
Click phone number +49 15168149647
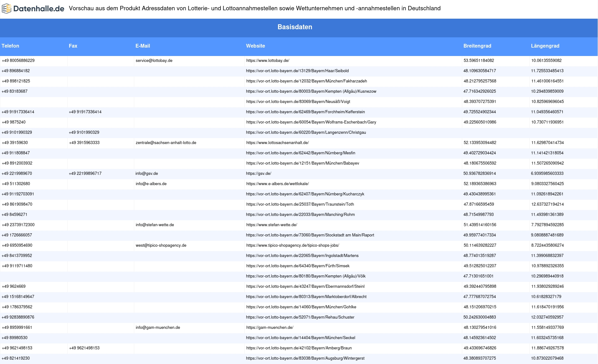pos(18,297)
